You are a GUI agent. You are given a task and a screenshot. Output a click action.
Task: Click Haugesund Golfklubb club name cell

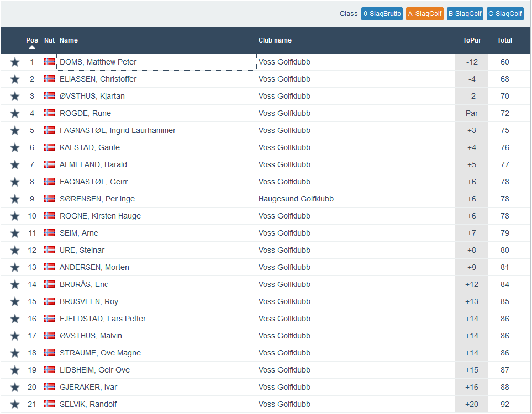296,199
